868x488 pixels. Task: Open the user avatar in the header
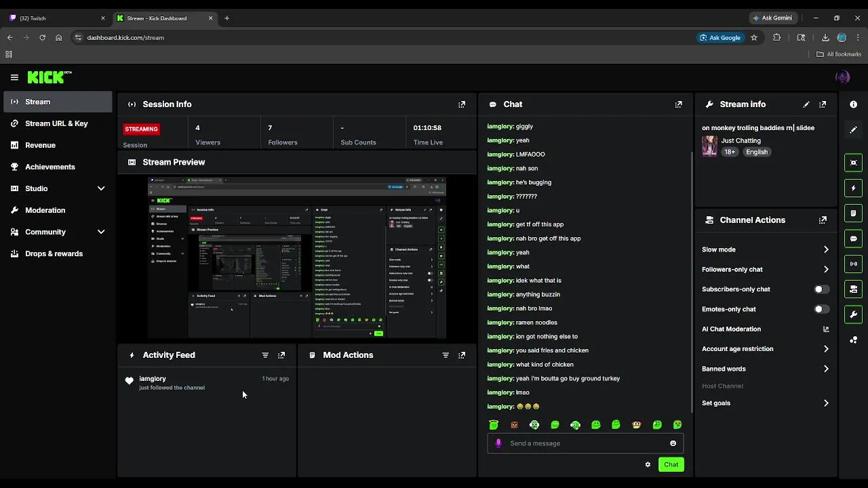point(843,77)
